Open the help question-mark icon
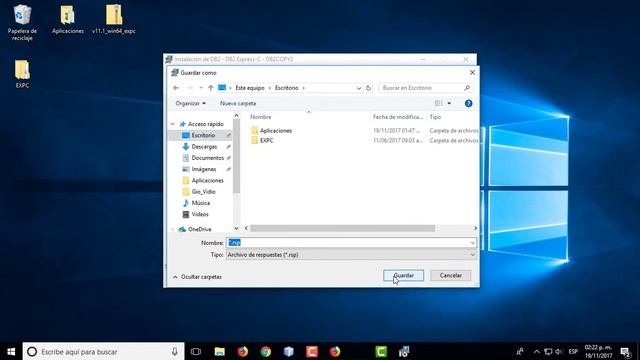Screen dimensions: 640x360 click(469, 103)
